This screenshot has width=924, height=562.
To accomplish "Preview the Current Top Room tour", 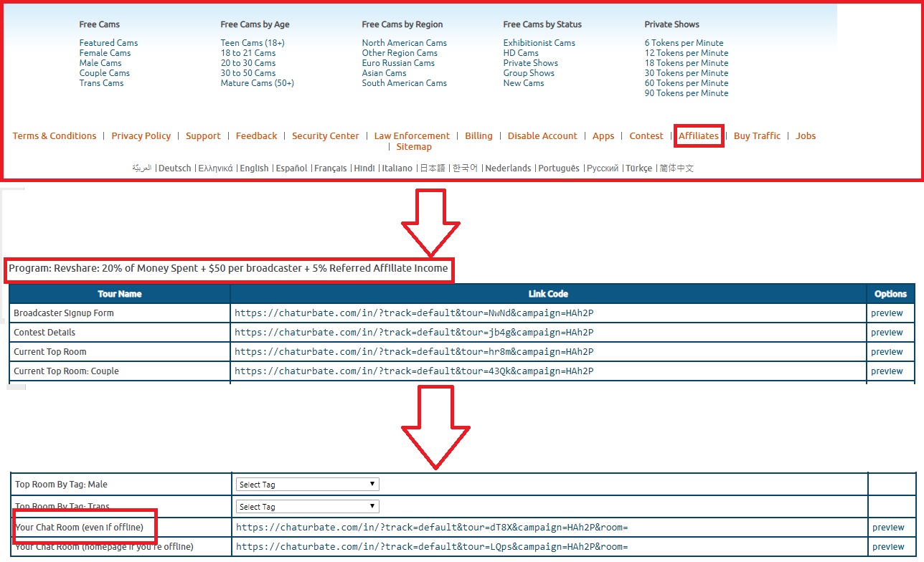I will pyautogui.click(x=887, y=352).
